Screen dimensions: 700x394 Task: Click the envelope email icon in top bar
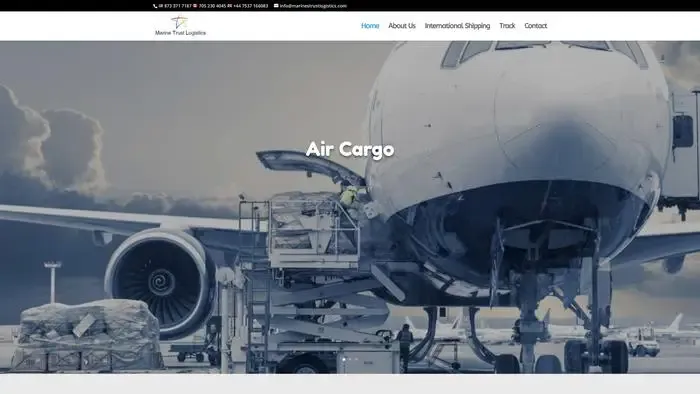tap(276, 6)
